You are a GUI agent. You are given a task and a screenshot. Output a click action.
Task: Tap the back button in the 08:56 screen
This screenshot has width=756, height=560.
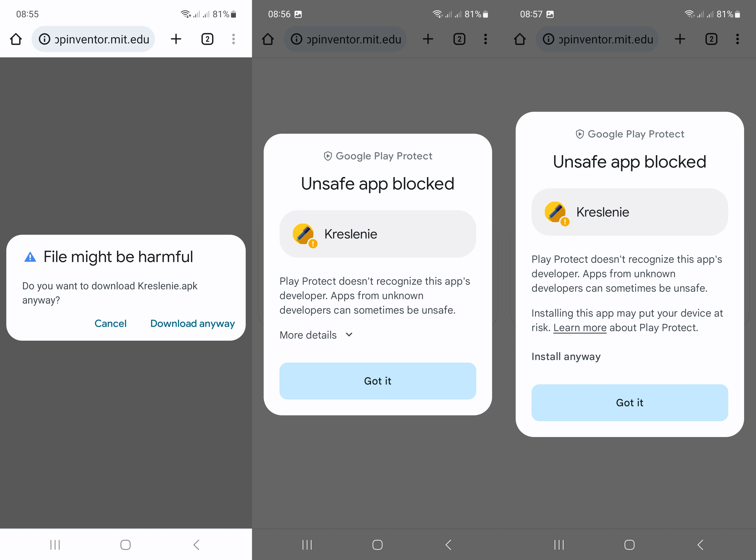tap(448, 545)
